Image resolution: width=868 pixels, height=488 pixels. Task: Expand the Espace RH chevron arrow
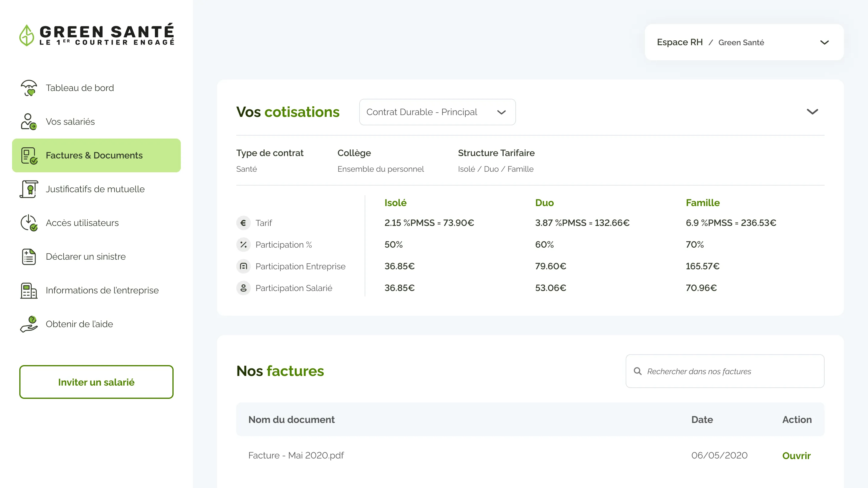(x=824, y=42)
